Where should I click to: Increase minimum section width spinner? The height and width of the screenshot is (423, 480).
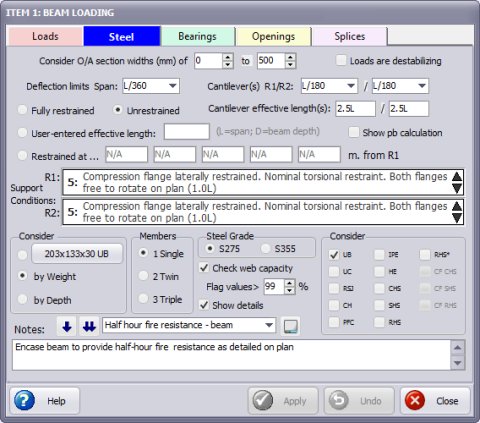point(228,57)
